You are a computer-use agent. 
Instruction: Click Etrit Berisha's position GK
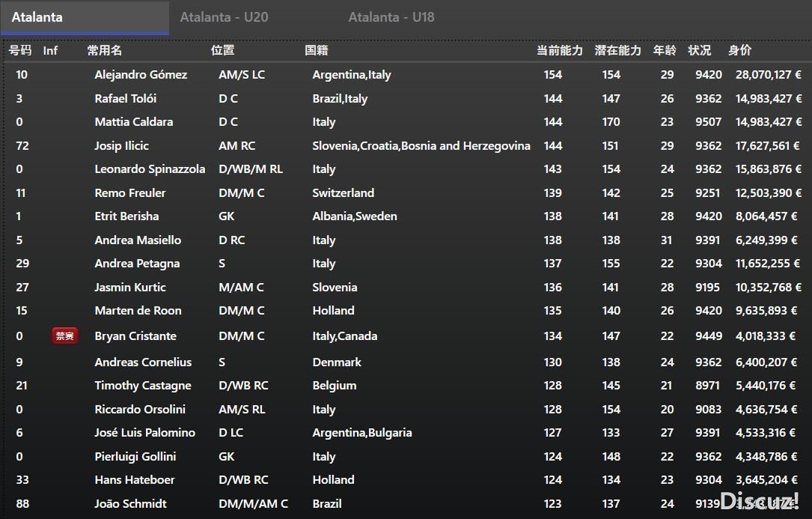pyautogui.click(x=226, y=216)
